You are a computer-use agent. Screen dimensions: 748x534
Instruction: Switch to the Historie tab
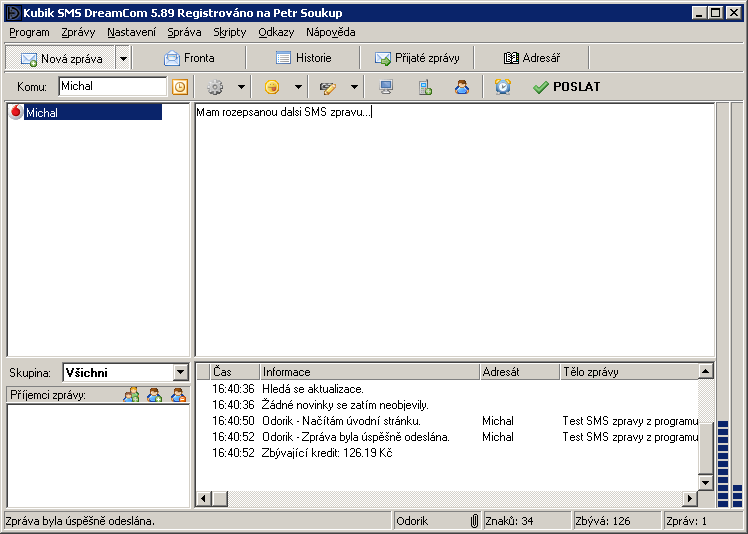click(x=303, y=58)
